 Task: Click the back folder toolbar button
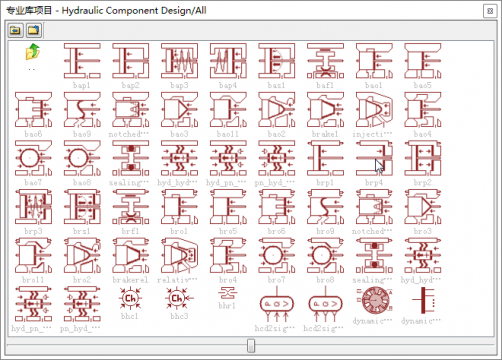tap(15, 31)
